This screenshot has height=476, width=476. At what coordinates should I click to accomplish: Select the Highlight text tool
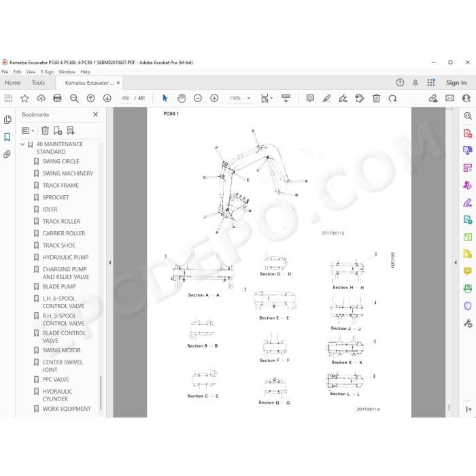pos(326,99)
